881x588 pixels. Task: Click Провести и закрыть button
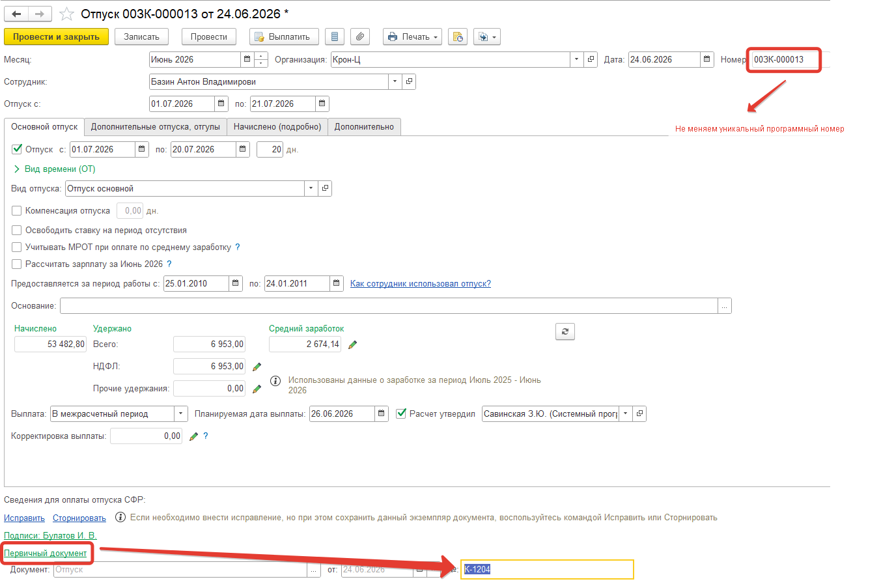coord(56,37)
